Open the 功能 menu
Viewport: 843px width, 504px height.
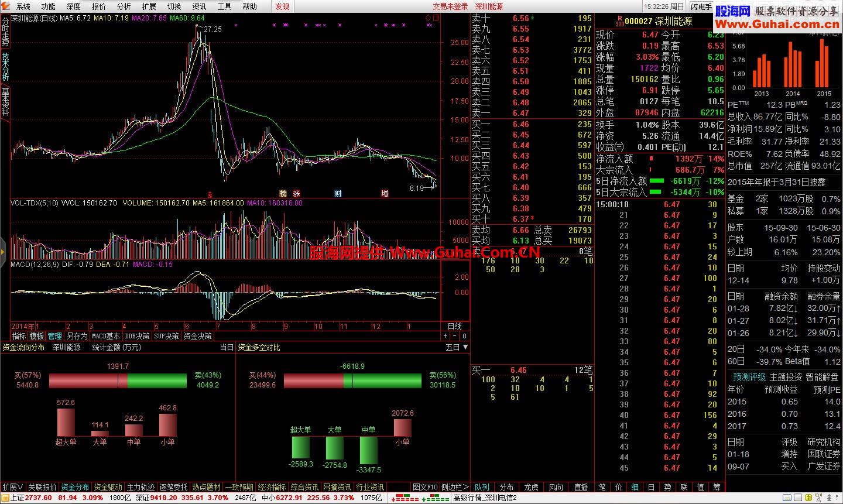pos(48,6)
